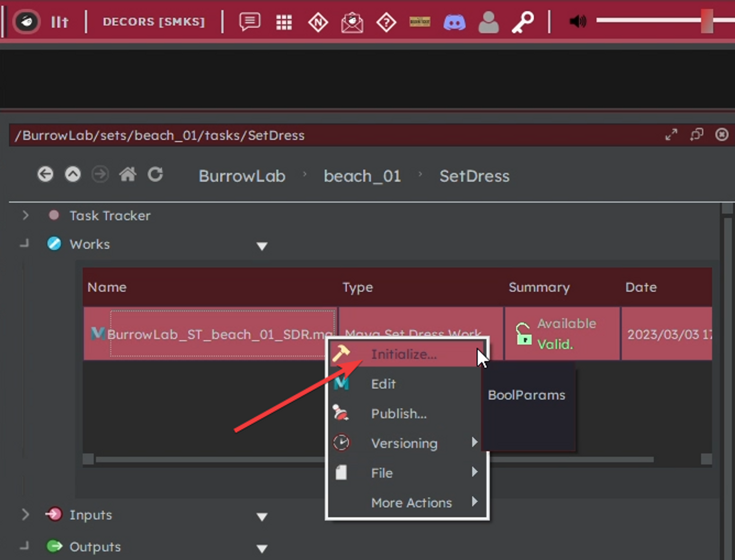This screenshot has height=560, width=735.
Task: Click the Available Valid status cell
Action: point(562,334)
